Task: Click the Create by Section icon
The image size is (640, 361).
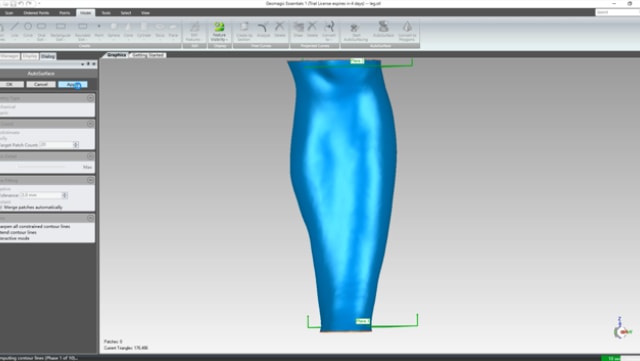Action: (244, 31)
